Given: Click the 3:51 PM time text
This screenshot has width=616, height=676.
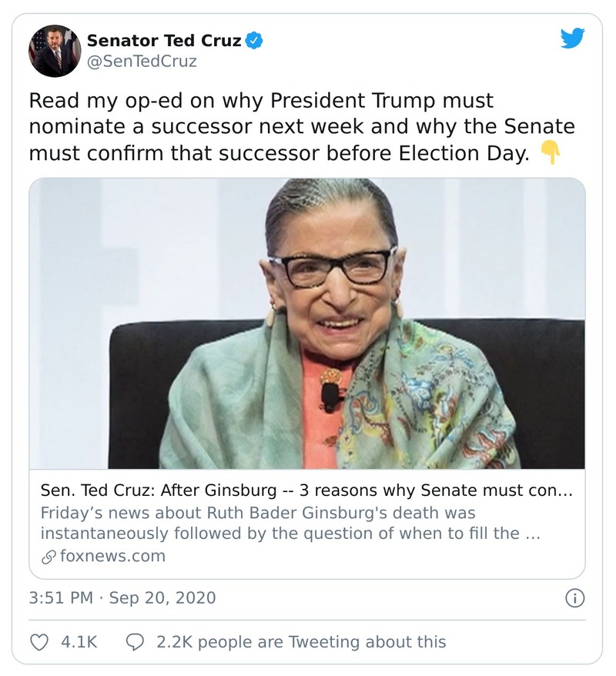Looking at the screenshot, I should [x=60, y=597].
